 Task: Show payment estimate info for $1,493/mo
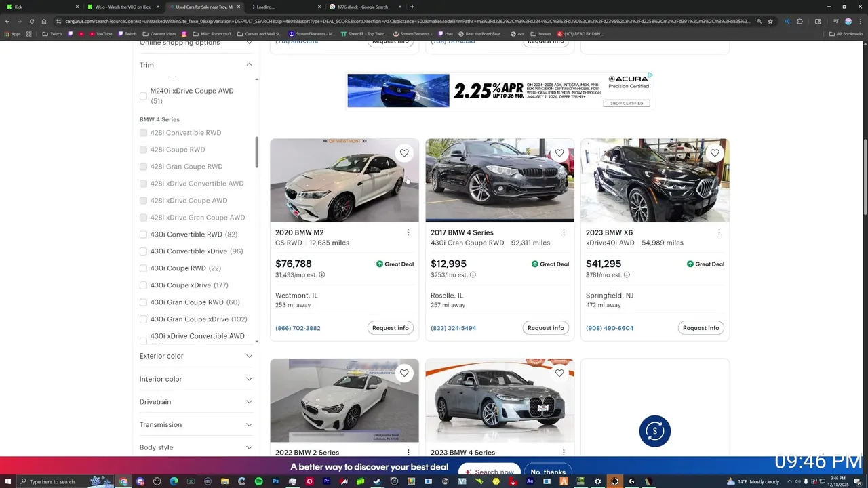(x=321, y=275)
